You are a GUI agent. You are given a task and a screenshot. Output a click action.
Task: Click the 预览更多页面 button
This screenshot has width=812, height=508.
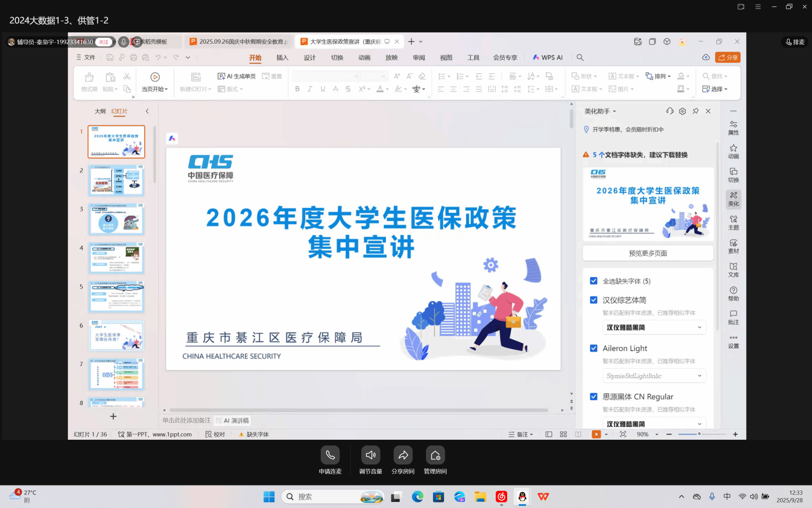click(x=648, y=253)
